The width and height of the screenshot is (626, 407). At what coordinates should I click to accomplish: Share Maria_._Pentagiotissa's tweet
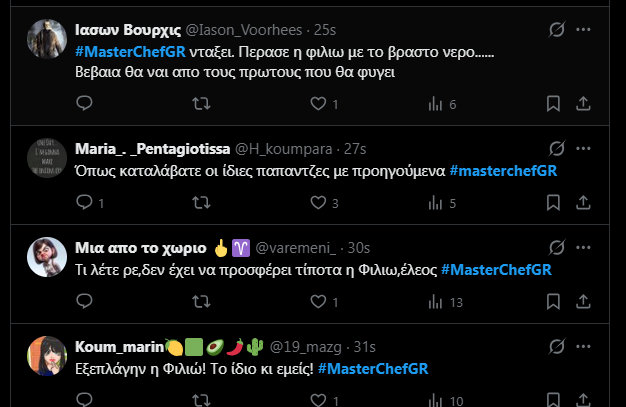(583, 203)
